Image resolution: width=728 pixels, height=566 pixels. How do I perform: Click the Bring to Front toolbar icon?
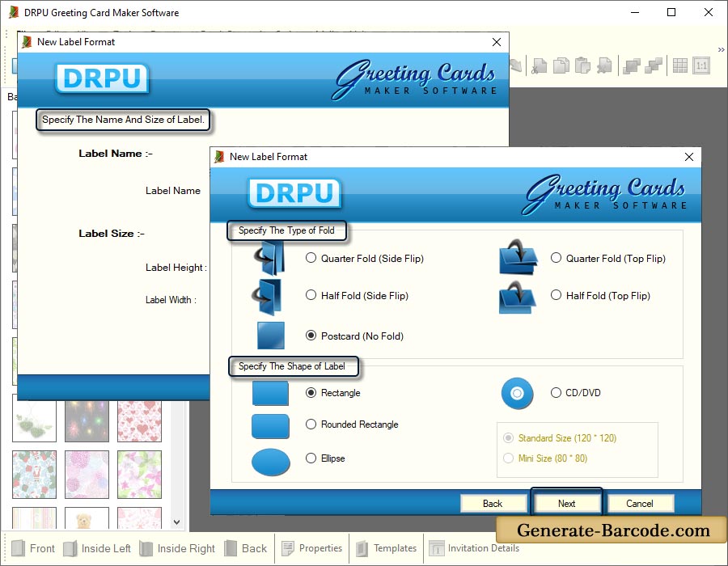click(632, 65)
